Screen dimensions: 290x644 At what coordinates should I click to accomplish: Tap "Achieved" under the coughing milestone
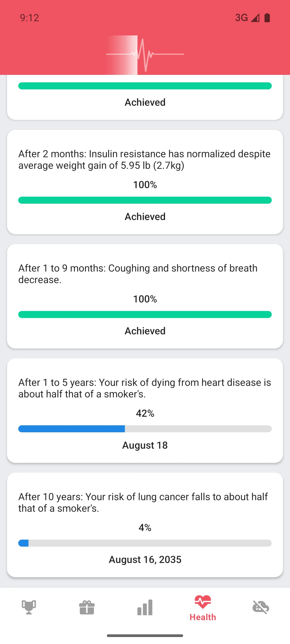coord(145,331)
